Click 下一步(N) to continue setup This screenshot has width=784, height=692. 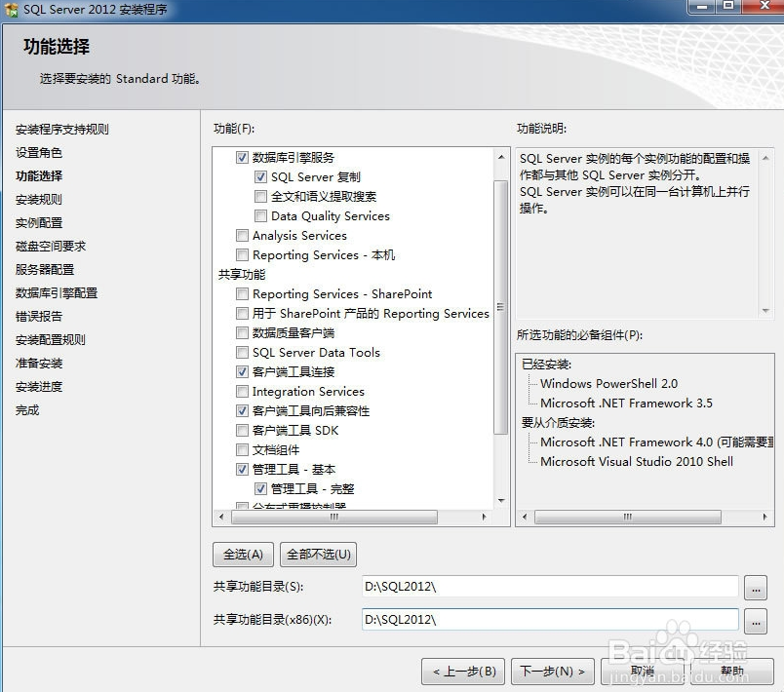pyautogui.click(x=552, y=672)
